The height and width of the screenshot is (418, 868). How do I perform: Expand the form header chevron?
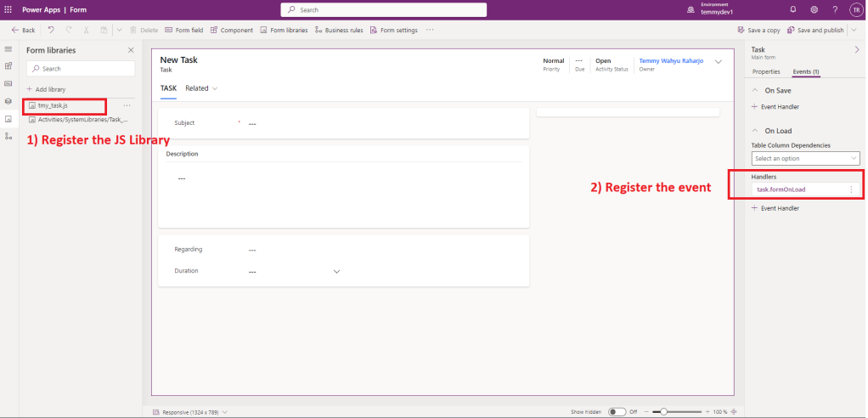719,62
